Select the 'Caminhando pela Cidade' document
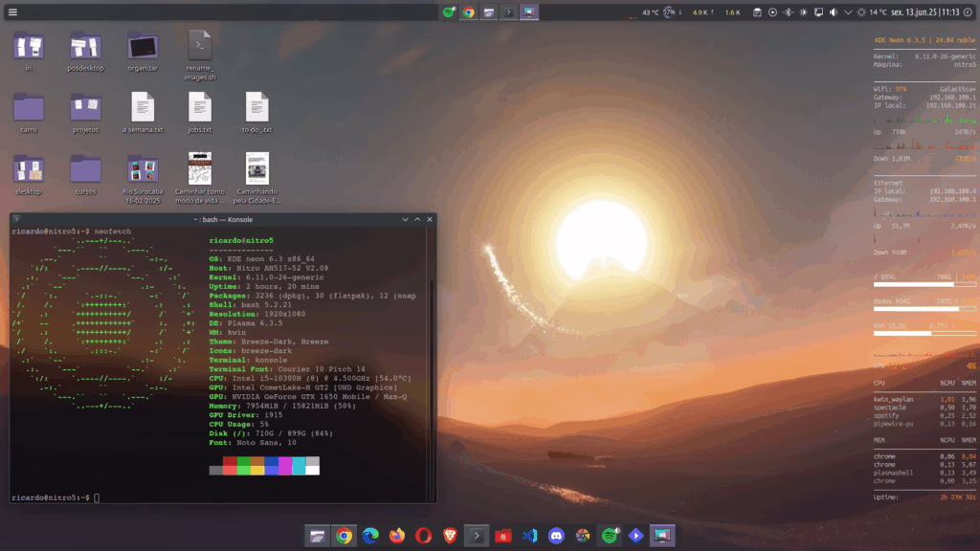Image resolution: width=980 pixels, height=551 pixels. [x=256, y=179]
